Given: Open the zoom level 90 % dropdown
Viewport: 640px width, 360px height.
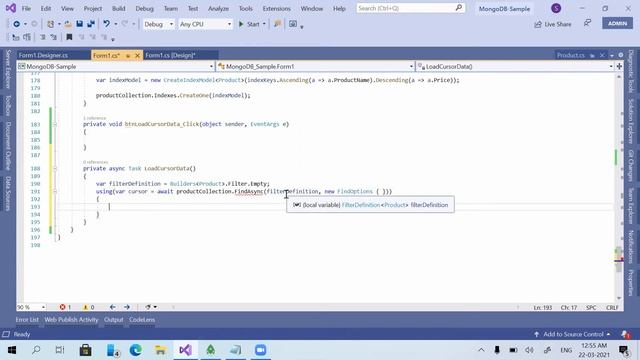Looking at the screenshot, I should (x=31, y=307).
